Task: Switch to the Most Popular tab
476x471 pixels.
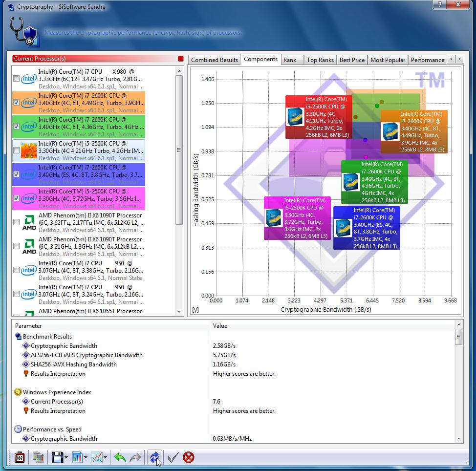Action: [388, 60]
